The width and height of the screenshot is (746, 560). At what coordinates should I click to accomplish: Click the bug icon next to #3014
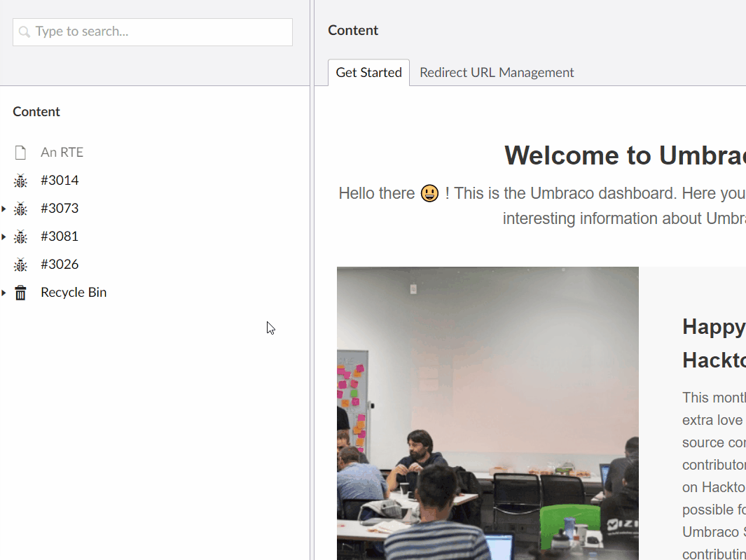tap(22, 180)
